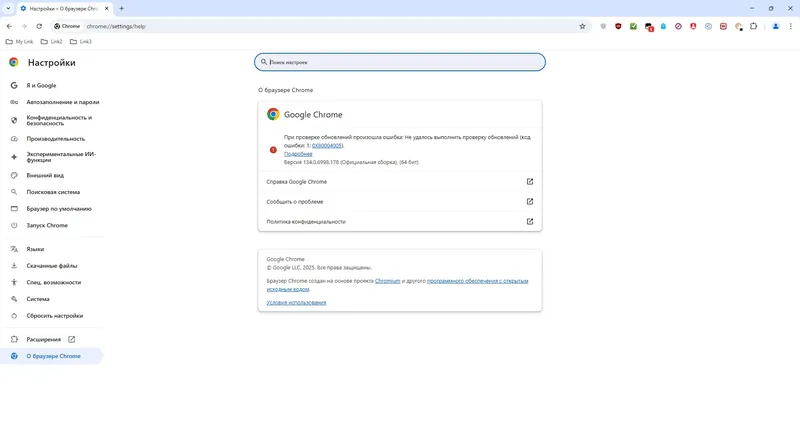Open the Сообщить о проблеме row

click(399, 201)
